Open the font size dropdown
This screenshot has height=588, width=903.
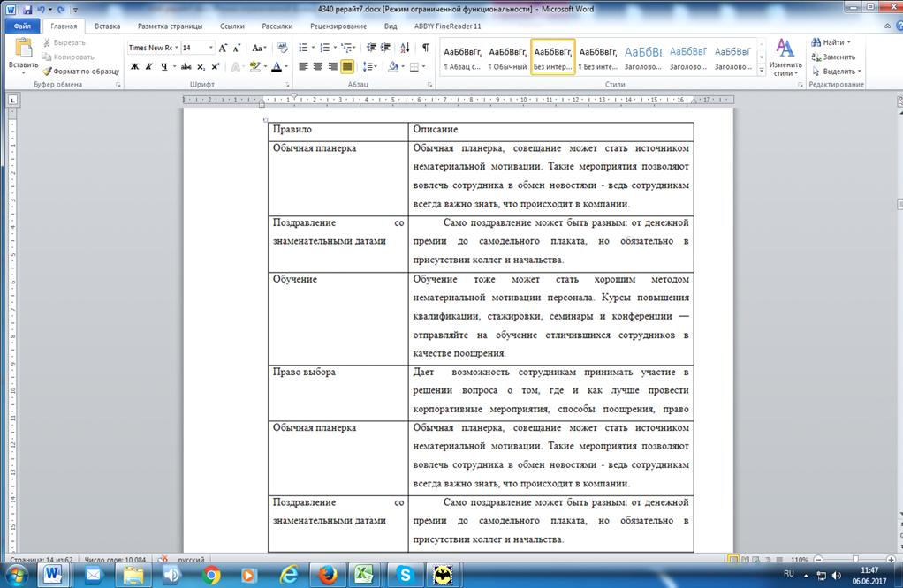[210, 48]
